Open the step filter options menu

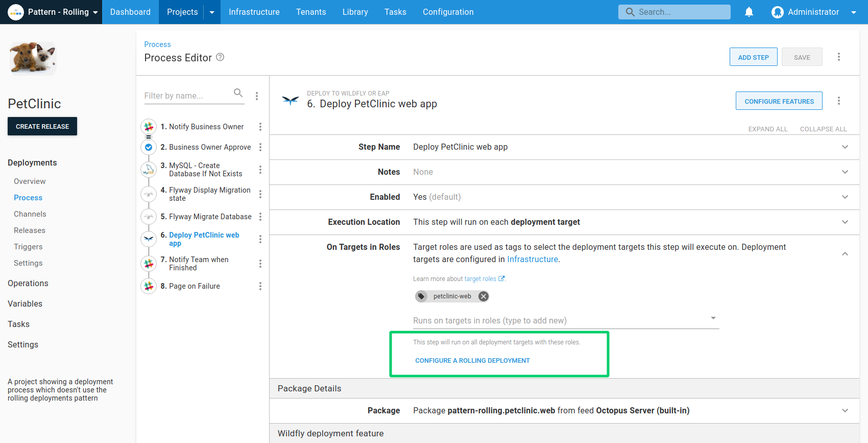[257, 96]
